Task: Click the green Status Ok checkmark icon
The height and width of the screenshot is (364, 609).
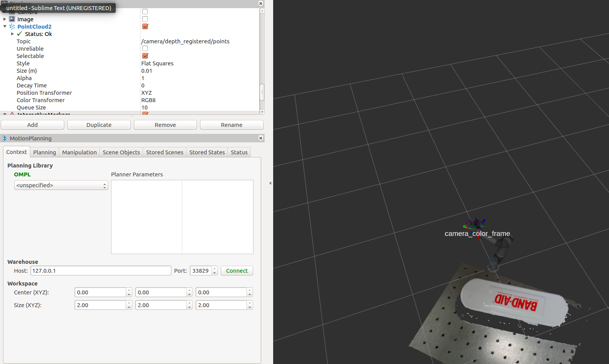Action: [19, 34]
